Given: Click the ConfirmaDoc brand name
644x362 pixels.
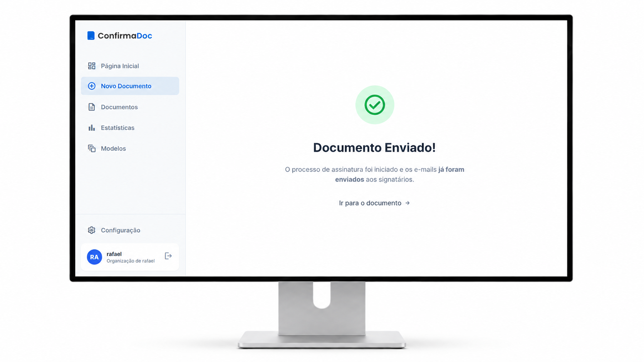Looking at the screenshot, I should tap(125, 36).
